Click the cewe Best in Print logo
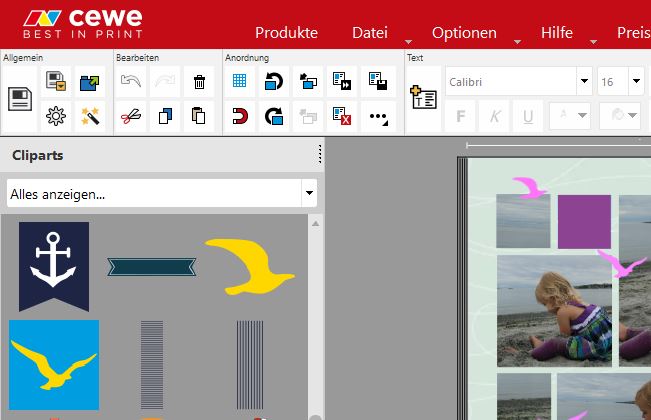The width and height of the screenshot is (651, 420). (x=83, y=24)
